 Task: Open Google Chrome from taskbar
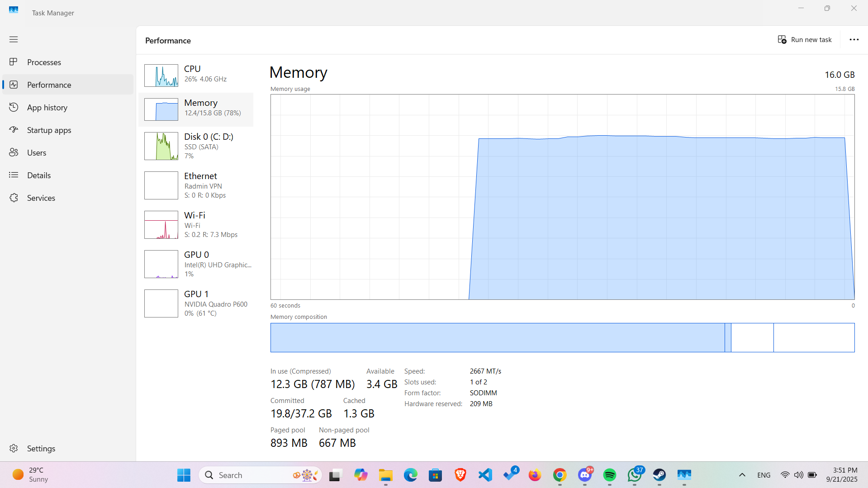[x=560, y=475]
